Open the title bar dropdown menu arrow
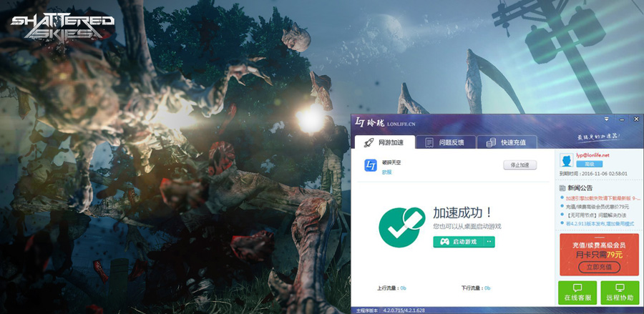Image resolution: width=644 pixels, height=314 pixels. point(606,119)
